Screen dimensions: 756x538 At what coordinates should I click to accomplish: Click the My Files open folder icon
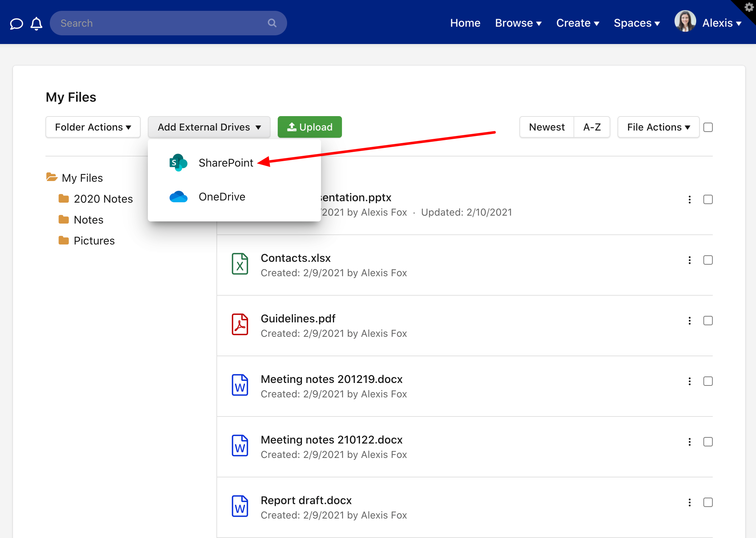pos(52,177)
